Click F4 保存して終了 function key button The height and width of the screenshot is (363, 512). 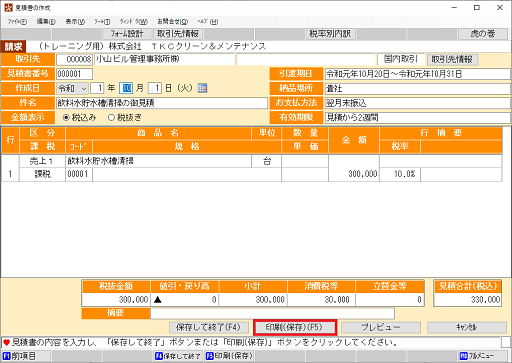[179, 356]
